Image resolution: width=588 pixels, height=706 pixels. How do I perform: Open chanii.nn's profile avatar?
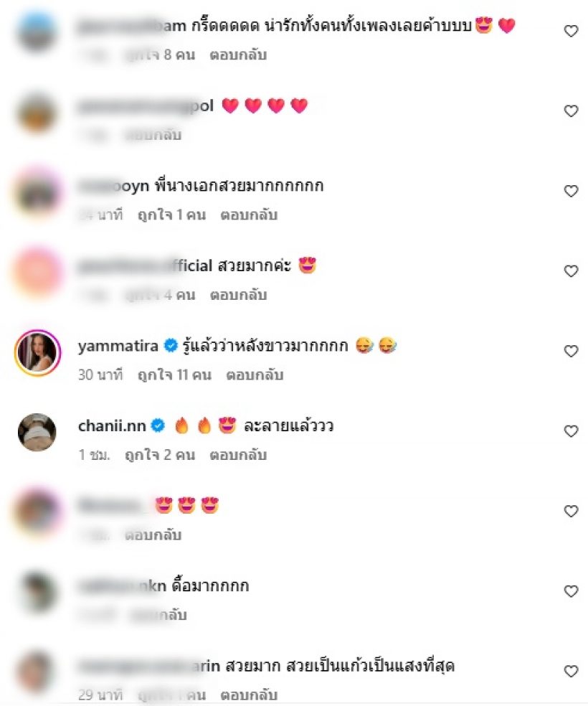coord(37,432)
